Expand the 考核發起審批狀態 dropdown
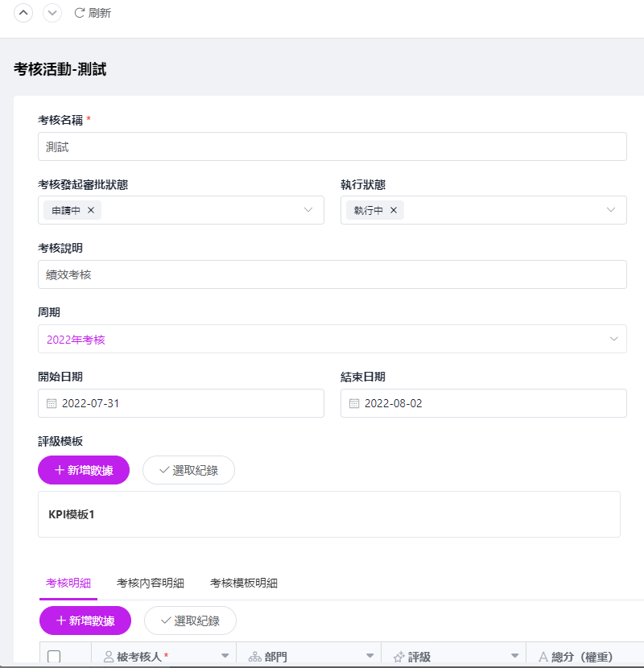The height and width of the screenshot is (668, 644). (x=308, y=210)
